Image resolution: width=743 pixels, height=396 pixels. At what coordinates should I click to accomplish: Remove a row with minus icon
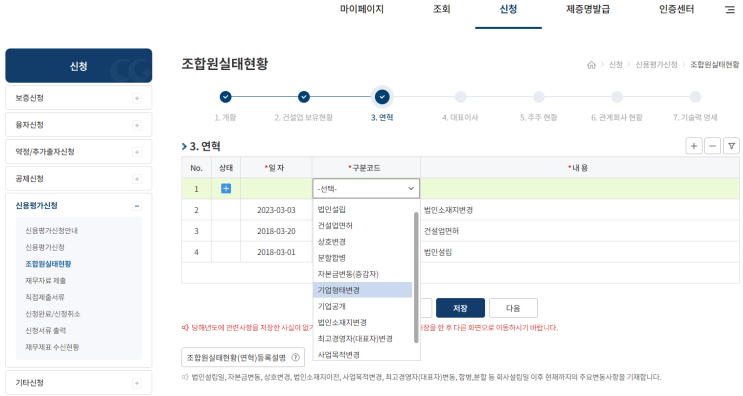coord(712,146)
